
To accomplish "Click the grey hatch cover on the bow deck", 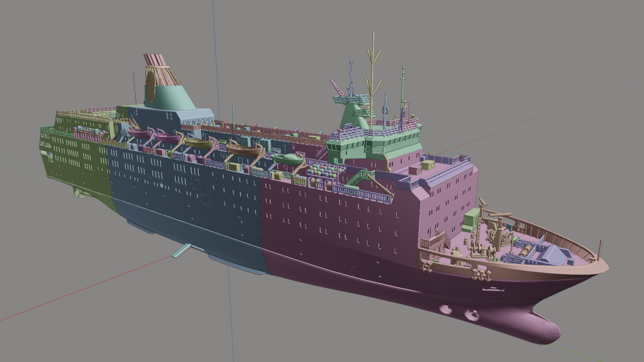I will (553, 255).
